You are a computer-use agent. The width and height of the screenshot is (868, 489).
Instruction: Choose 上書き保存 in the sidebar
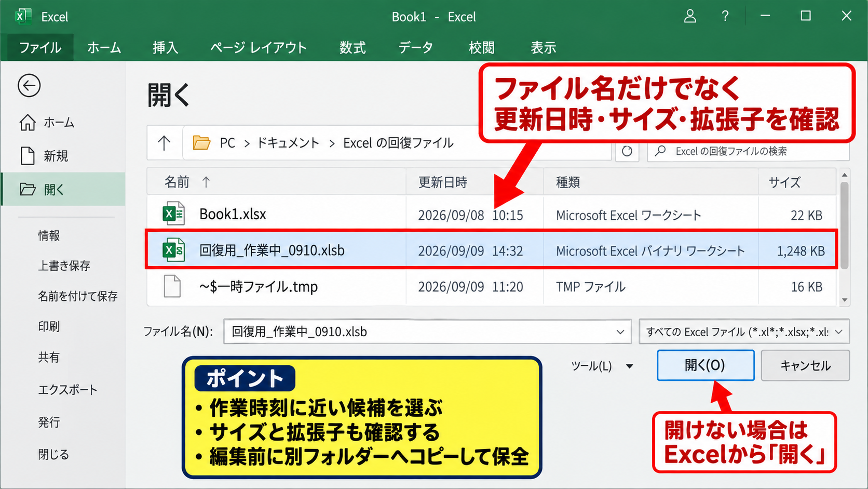64,266
